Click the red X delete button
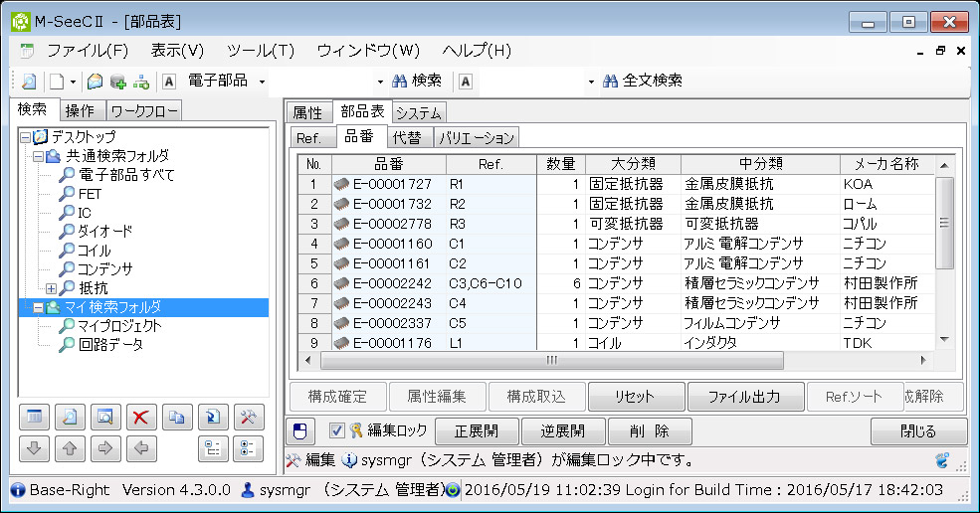This screenshot has height=513, width=980. pos(141,417)
